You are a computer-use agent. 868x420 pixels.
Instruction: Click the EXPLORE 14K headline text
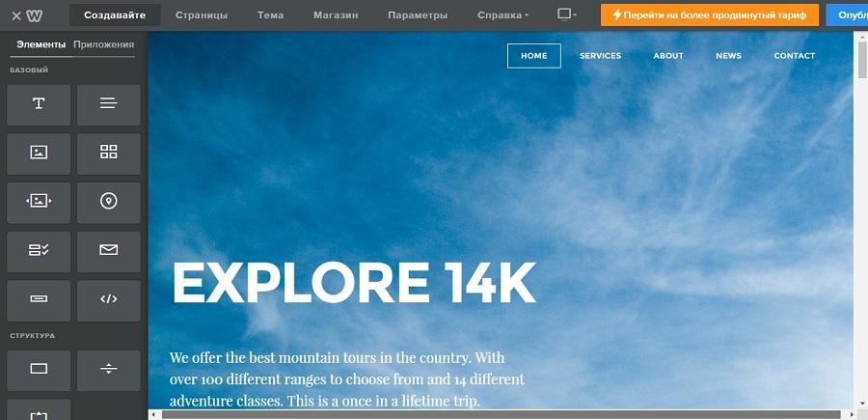coord(354,283)
